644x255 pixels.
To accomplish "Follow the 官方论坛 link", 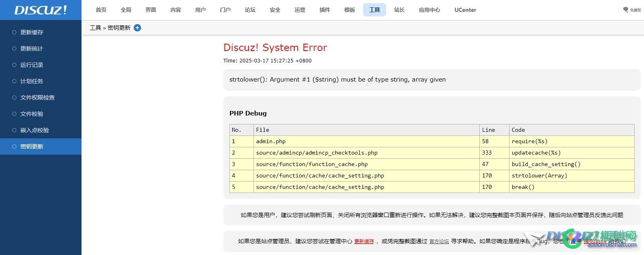I will coord(439,242).
